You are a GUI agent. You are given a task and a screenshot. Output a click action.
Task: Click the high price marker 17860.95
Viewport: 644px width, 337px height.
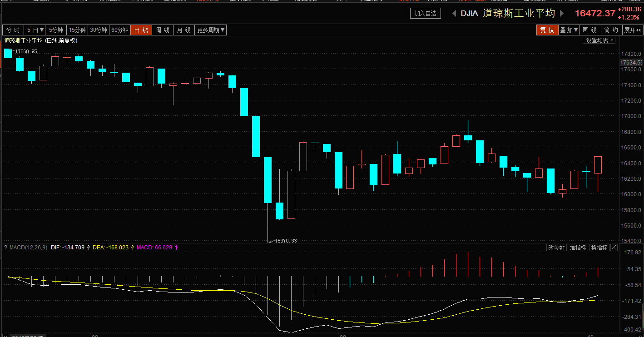[x=26, y=51]
